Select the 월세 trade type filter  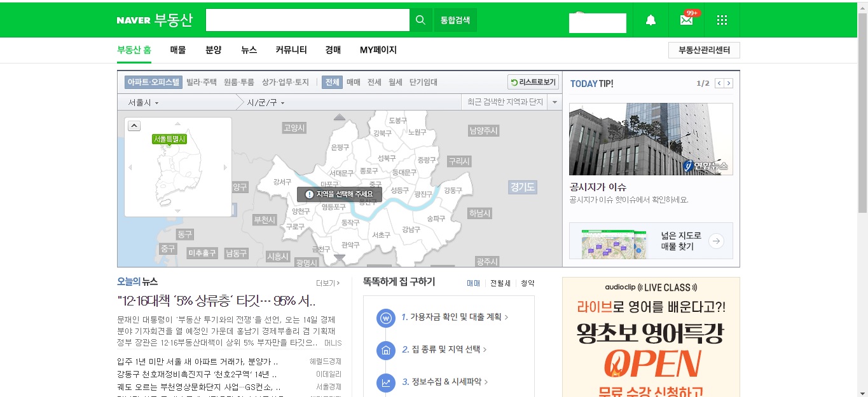(x=396, y=83)
